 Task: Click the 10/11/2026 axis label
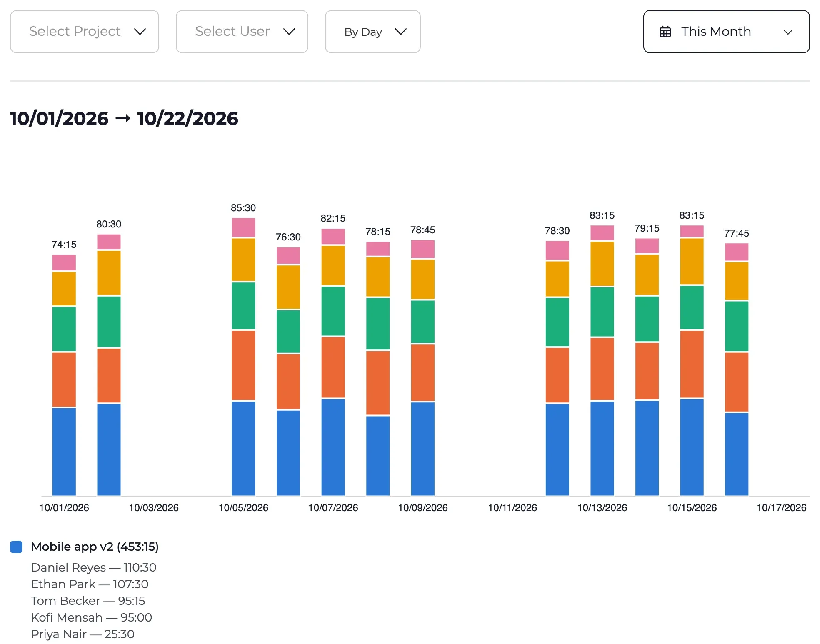click(512, 508)
